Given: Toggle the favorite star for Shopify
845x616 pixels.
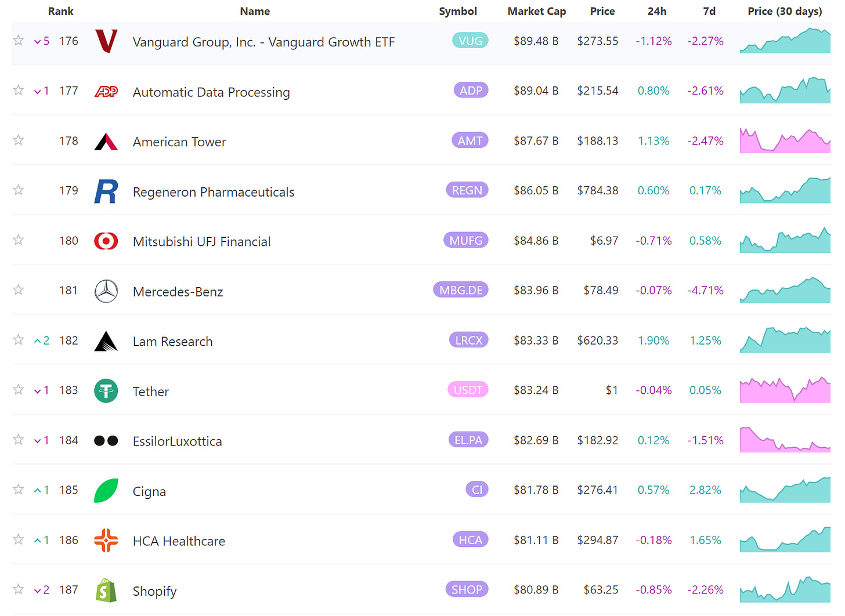Looking at the screenshot, I should [x=19, y=589].
